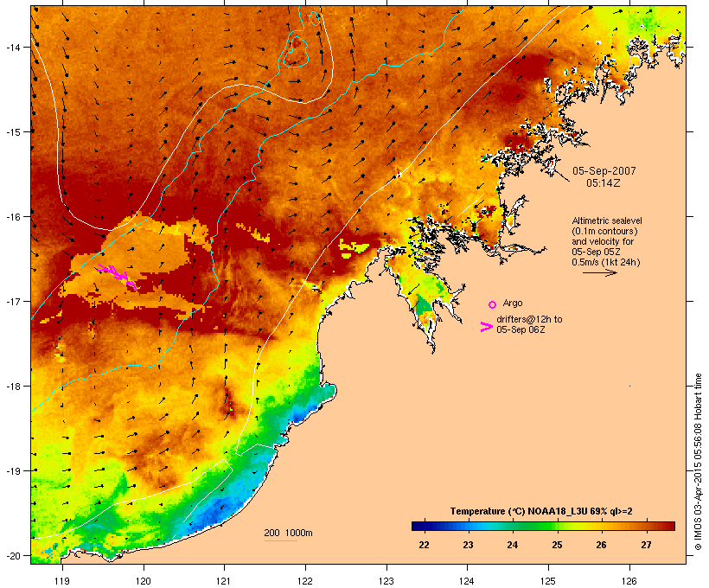
Task: Click the magenta Argo circle legend symbol
Action: pyautogui.click(x=493, y=304)
